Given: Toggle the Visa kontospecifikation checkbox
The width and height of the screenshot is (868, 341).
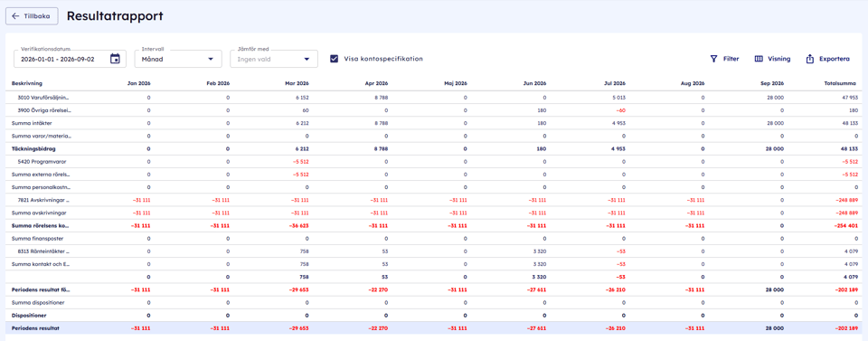Looking at the screenshot, I should coord(335,59).
